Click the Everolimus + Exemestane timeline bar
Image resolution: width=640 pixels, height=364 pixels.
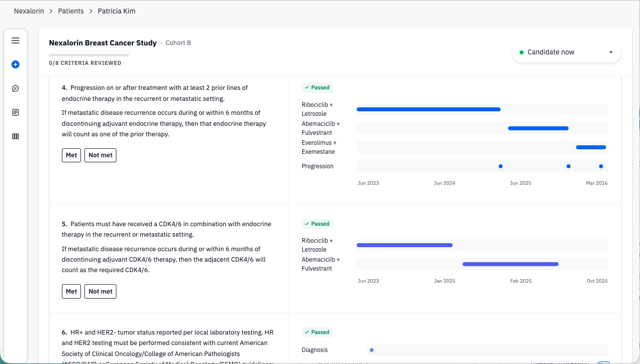[591, 147]
